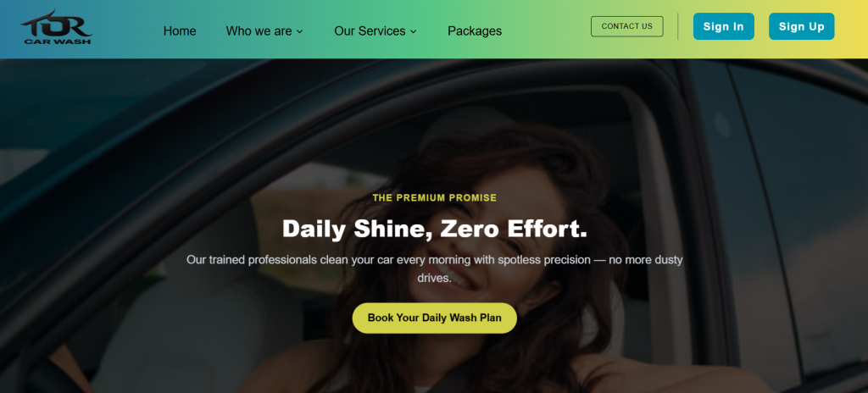The height and width of the screenshot is (393, 868).
Task: Go to the Home page link
Action: pos(180,31)
